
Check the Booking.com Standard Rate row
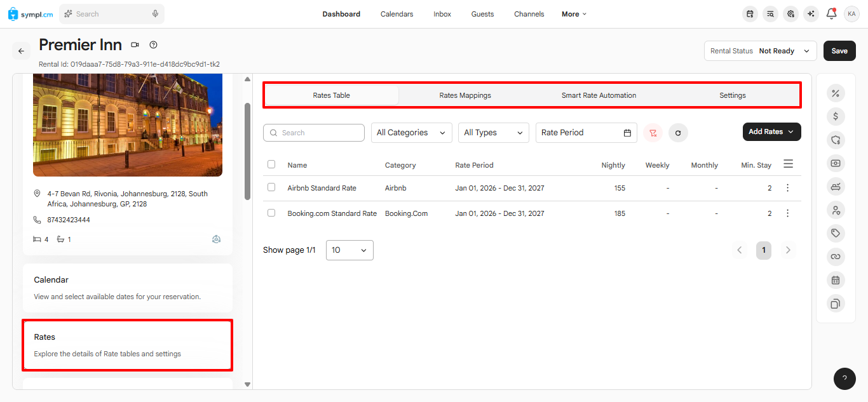(271, 213)
